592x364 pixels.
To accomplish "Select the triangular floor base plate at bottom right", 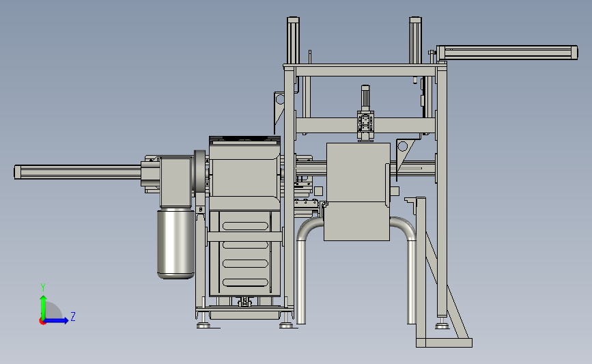I will click(x=444, y=342).
